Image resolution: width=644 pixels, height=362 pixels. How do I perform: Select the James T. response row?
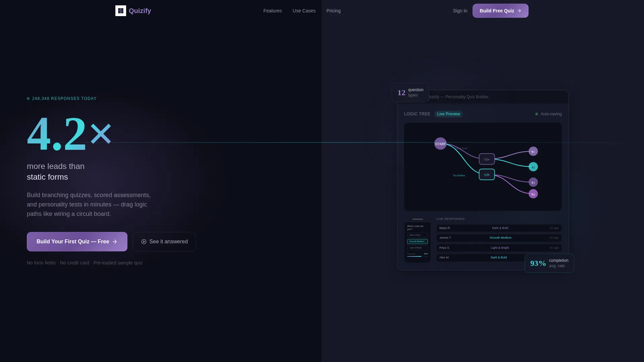(x=499, y=238)
